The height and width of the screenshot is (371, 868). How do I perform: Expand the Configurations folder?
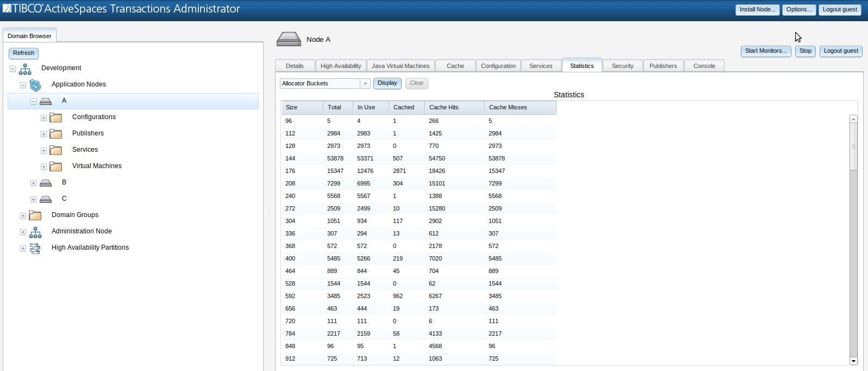[43, 118]
